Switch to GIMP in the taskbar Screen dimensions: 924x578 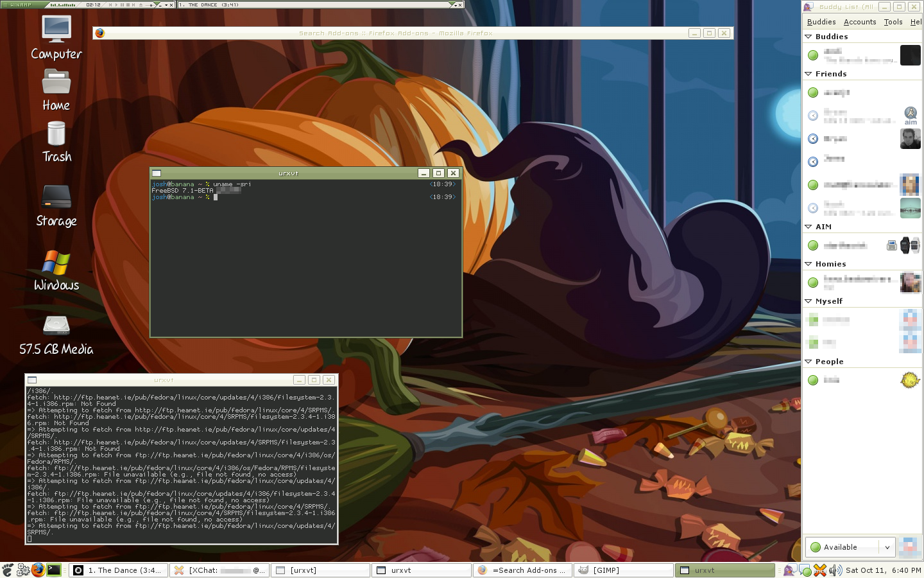[623, 570]
